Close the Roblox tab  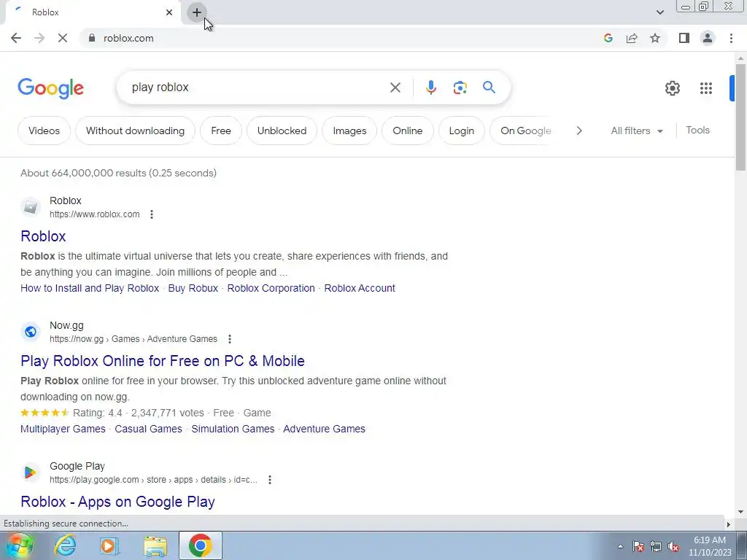point(169,12)
